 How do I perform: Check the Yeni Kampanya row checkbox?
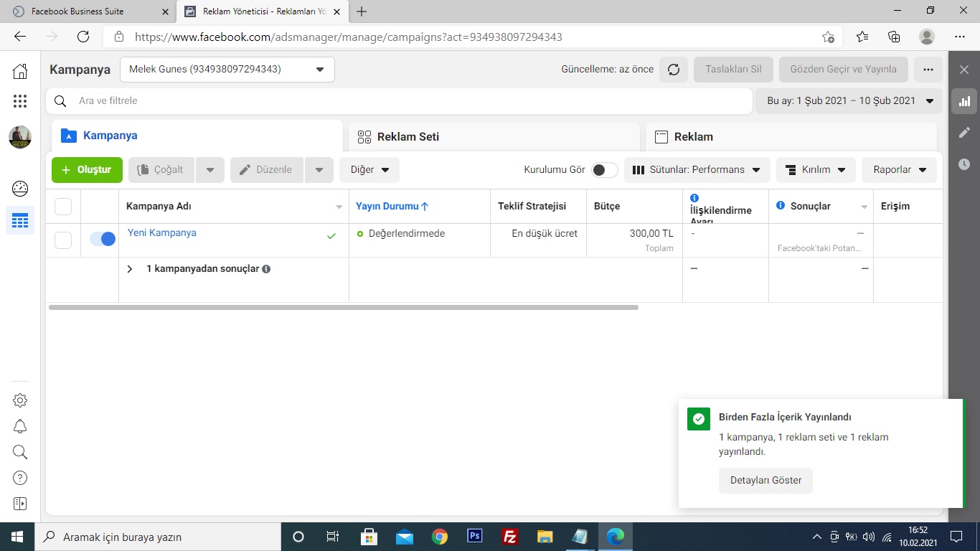click(x=63, y=240)
